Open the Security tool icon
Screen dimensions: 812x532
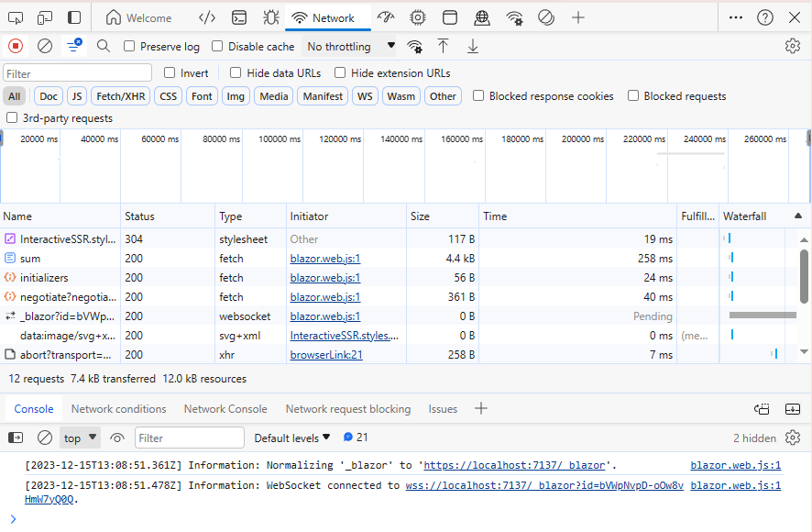coord(481,18)
